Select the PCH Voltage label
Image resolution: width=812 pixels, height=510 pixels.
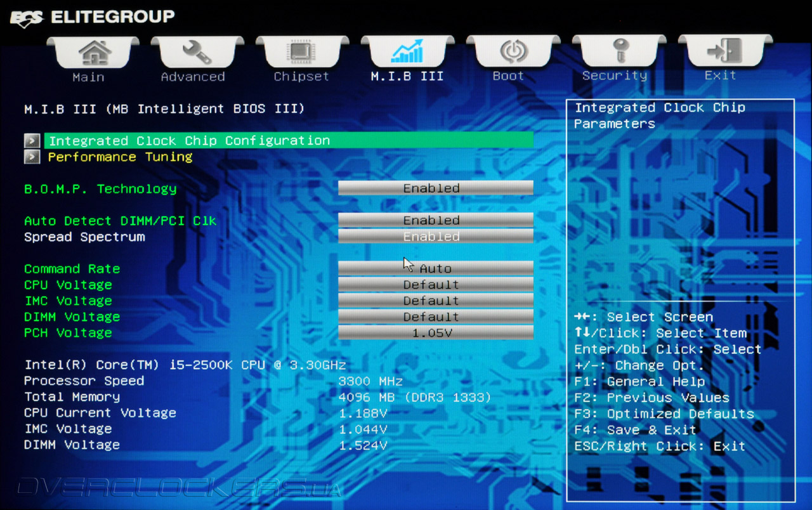tap(68, 333)
